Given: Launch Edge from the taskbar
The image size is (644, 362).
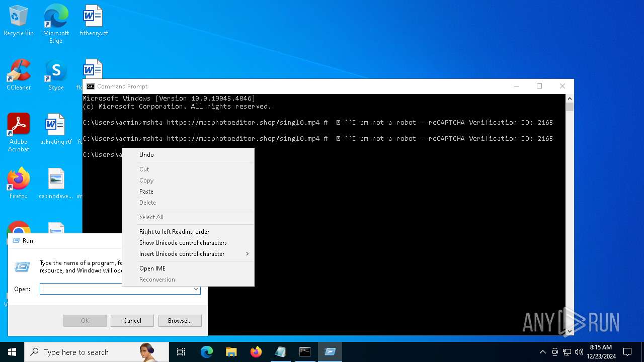Looking at the screenshot, I should coord(207,352).
